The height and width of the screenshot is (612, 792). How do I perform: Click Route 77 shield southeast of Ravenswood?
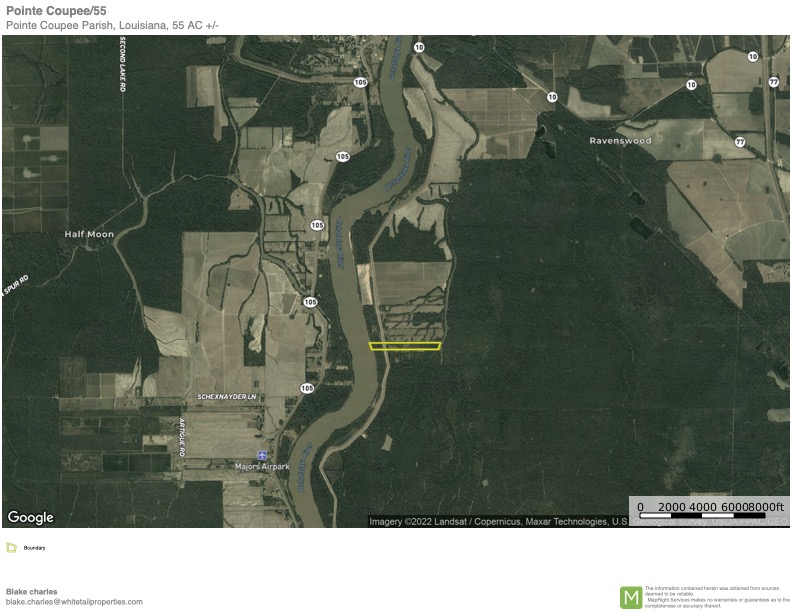pos(740,142)
